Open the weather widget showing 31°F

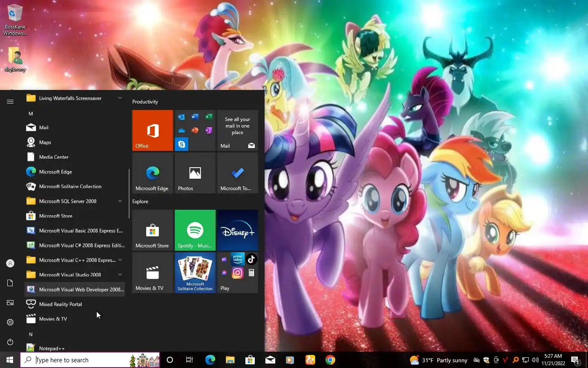pos(439,360)
